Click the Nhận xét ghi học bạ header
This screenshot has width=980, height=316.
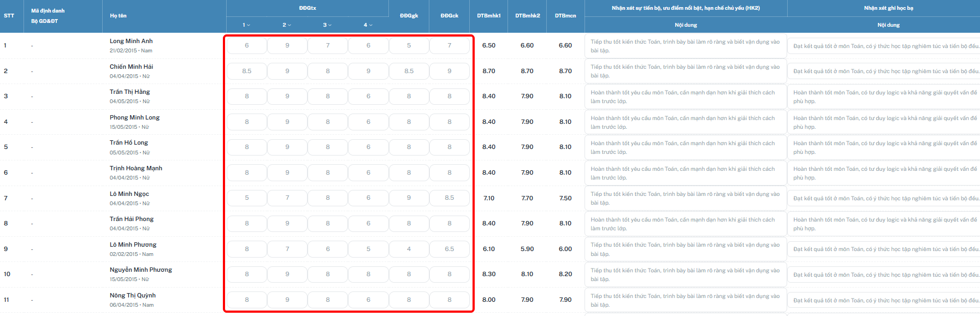tap(888, 8)
